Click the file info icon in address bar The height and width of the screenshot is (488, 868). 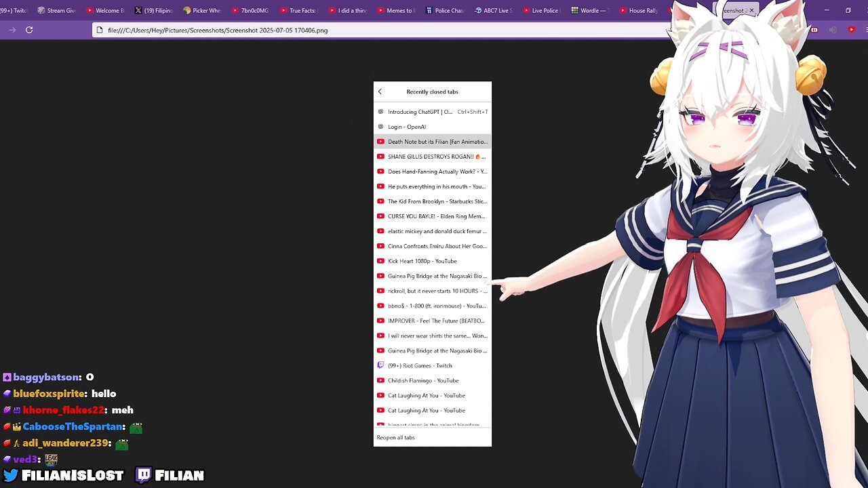tap(100, 30)
